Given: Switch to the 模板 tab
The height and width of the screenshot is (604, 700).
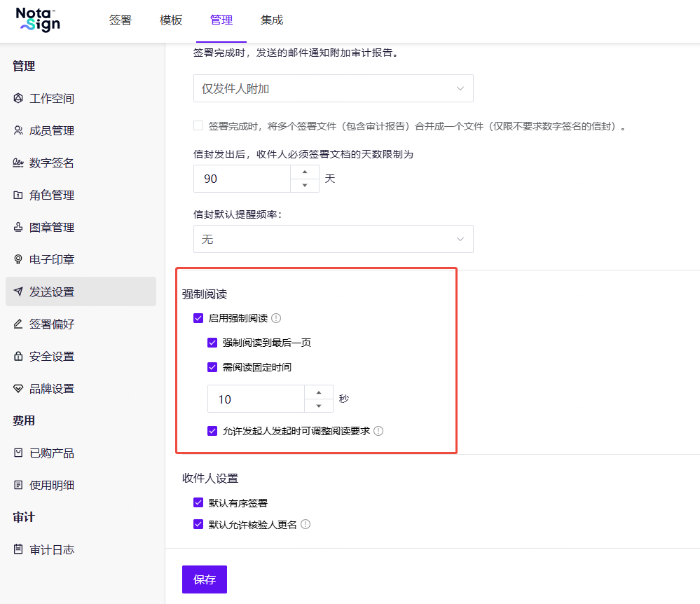Looking at the screenshot, I should 171,20.
